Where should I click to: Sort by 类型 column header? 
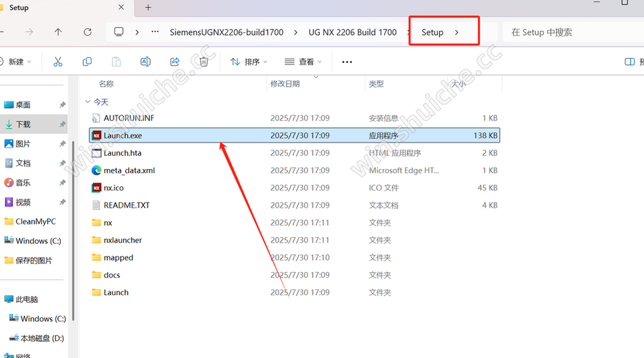(376, 84)
